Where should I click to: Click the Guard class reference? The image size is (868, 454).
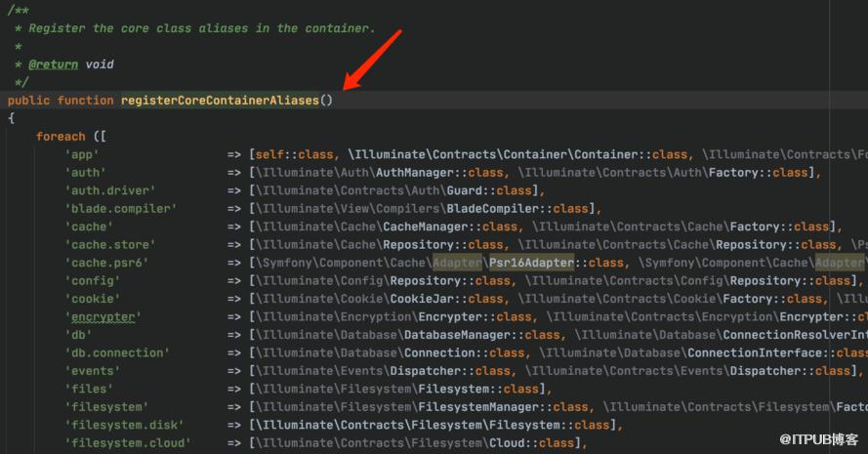465,190
